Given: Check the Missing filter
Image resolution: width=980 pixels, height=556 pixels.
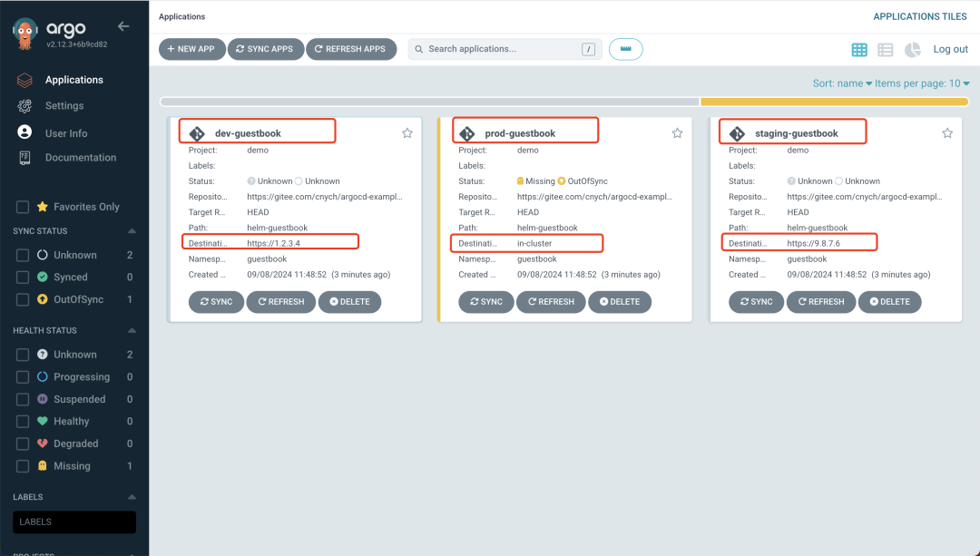Looking at the screenshot, I should pyautogui.click(x=23, y=466).
